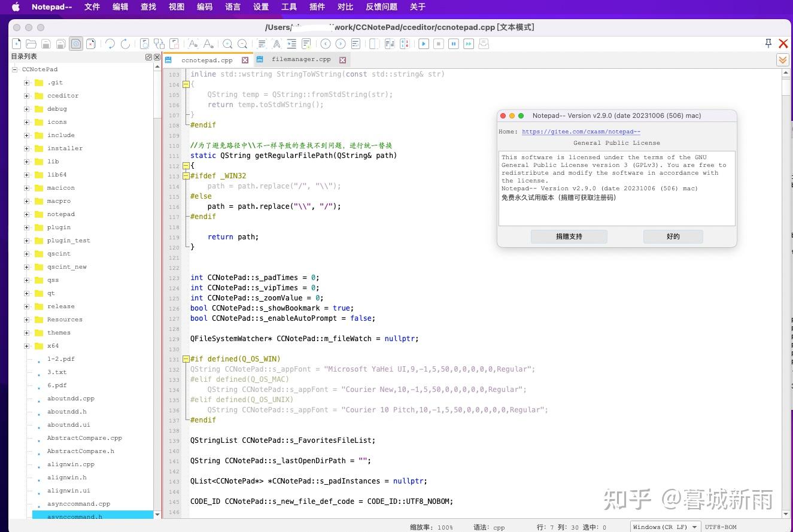The height and width of the screenshot is (532, 793).
Task: Create a new file with the toolbar icon
Action: [x=16, y=44]
